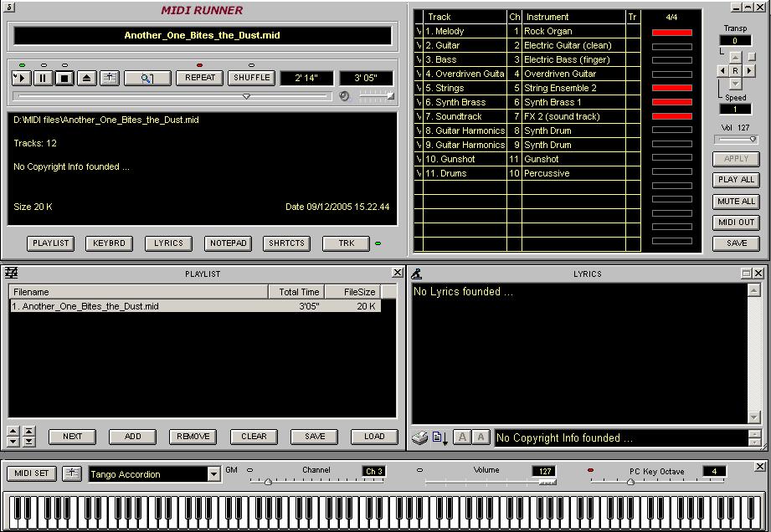Open the NOTEPAD panel button
Screen dimensions: 771x532
point(229,243)
